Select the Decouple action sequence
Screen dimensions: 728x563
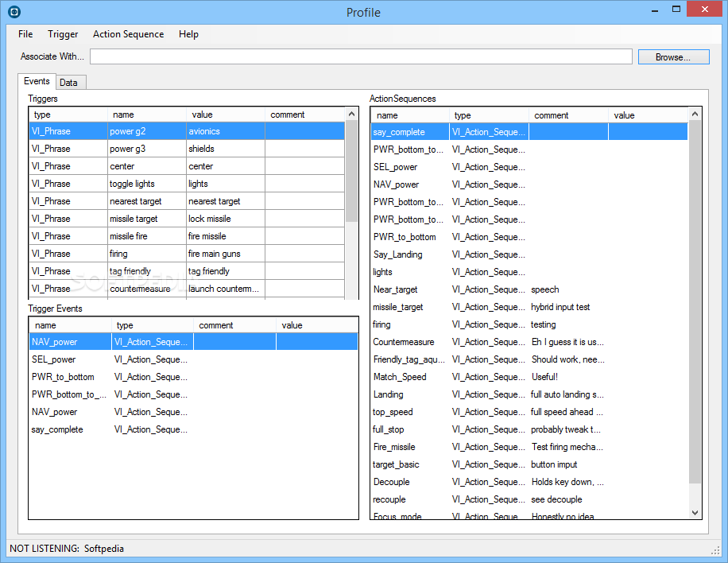pos(529,482)
